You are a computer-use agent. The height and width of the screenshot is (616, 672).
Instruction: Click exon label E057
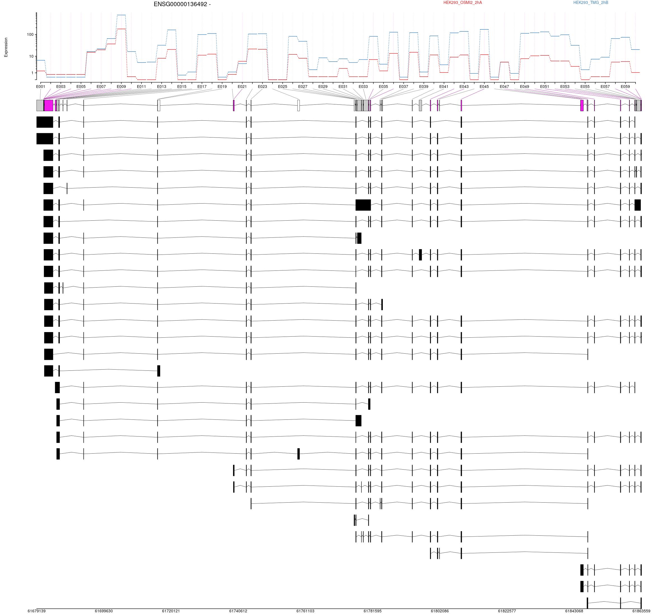605,87
